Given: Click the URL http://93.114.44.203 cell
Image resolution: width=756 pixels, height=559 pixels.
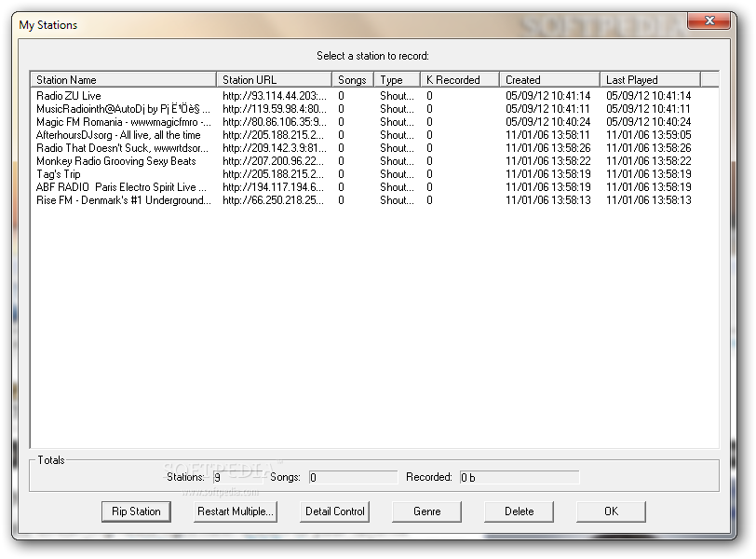Looking at the screenshot, I should pos(275,96).
